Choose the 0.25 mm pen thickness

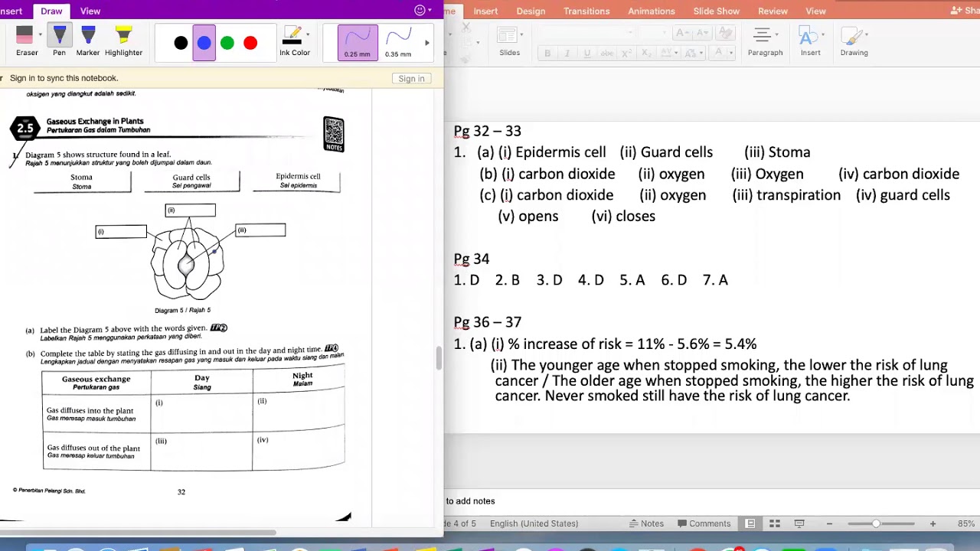pyautogui.click(x=358, y=43)
